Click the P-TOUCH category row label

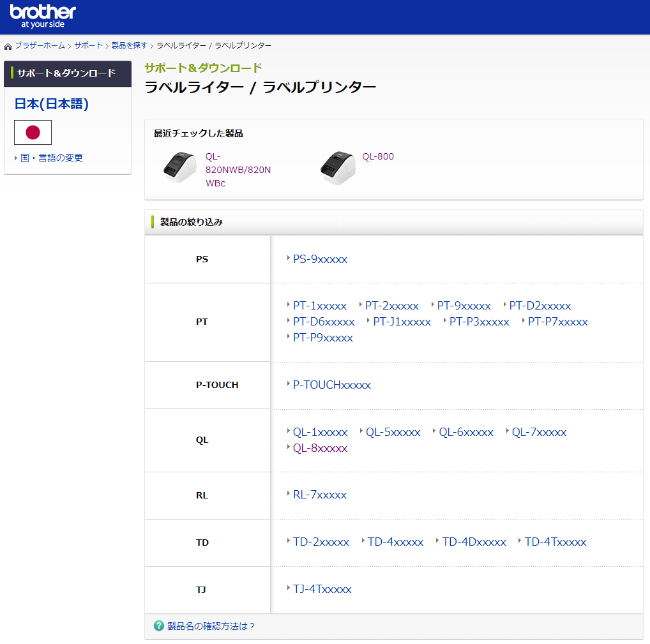point(217,385)
